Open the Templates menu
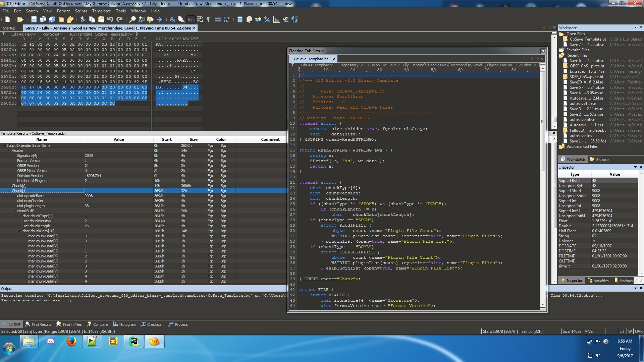This screenshot has width=644, height=362. point(101,11)
